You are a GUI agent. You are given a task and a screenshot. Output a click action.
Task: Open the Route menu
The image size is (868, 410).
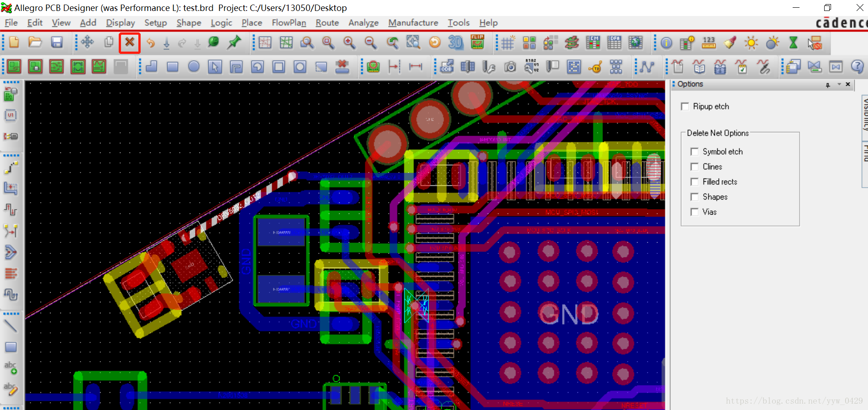[327, 23]
